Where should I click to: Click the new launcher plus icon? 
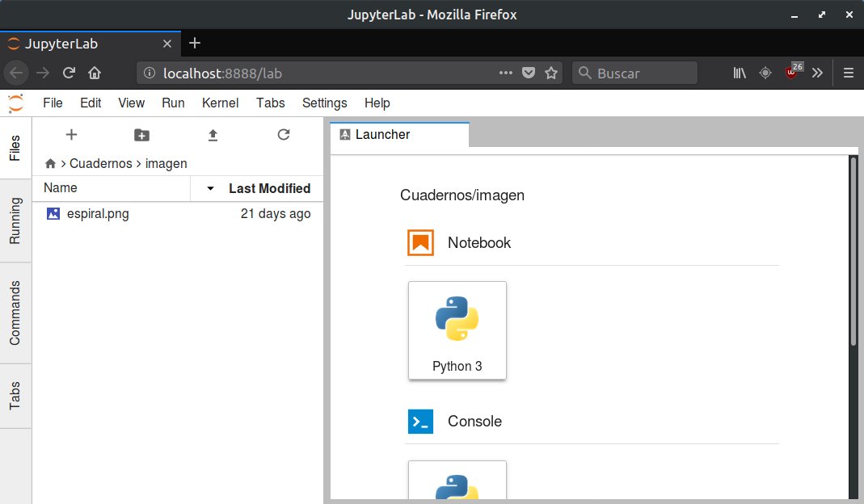point(71,135)
